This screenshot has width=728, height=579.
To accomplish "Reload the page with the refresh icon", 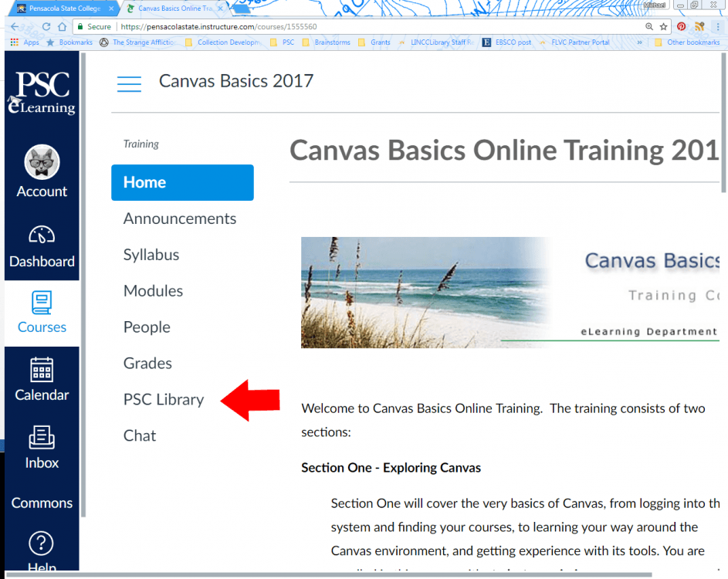I will [46, 26].
